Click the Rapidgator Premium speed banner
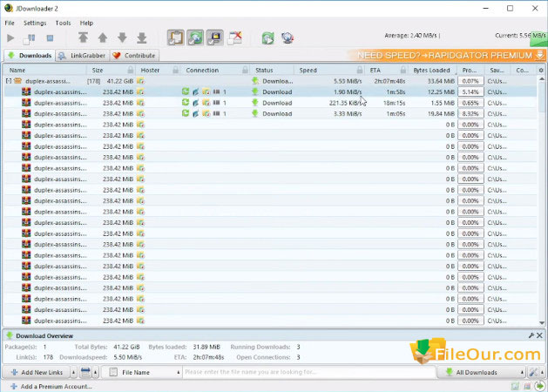Image resolution: width=548 pixels, height=392 pixels. pyautogui.click(x=447, y=55)
